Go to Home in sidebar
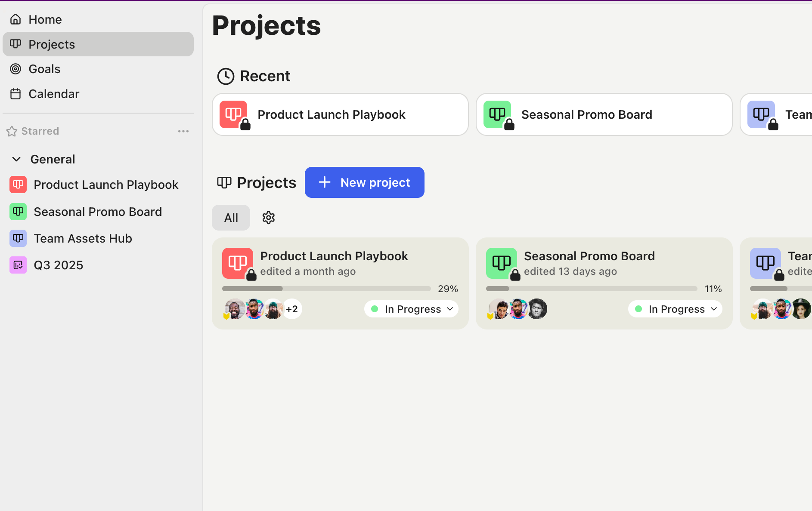The image size is (812, 511). coord(45,19)
